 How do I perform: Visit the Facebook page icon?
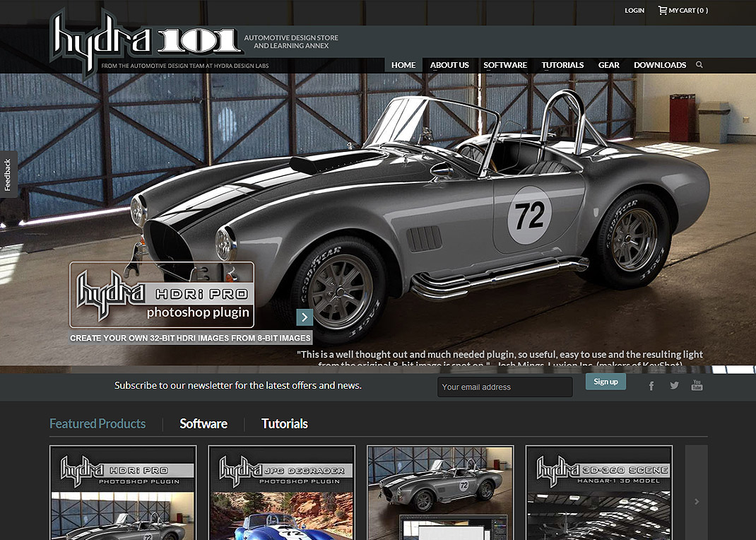651,386
